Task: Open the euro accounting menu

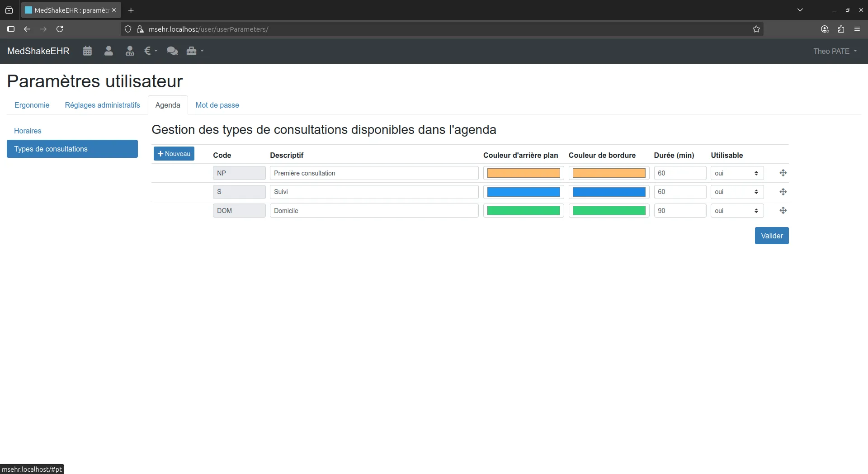Action: click(x=151, y=51)
